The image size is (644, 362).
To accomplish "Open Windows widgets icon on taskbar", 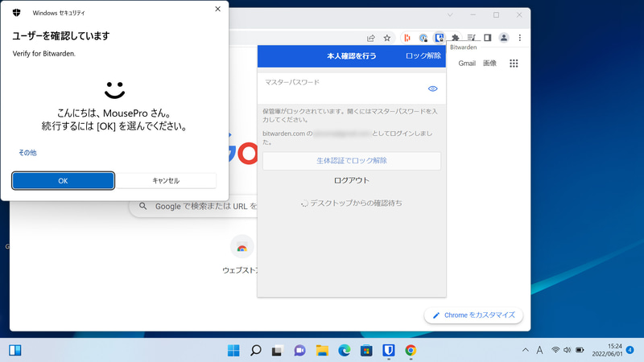I will (15, 350).
